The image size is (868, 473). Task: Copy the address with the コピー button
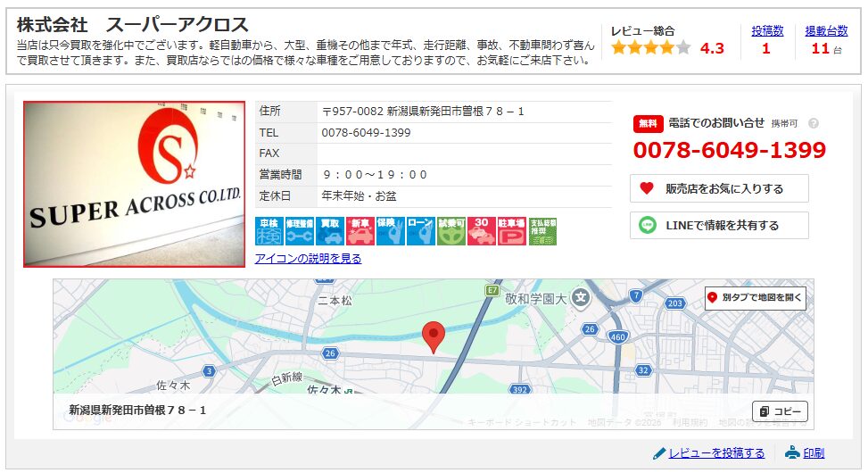pyautogui.click(x=781, y=411)
